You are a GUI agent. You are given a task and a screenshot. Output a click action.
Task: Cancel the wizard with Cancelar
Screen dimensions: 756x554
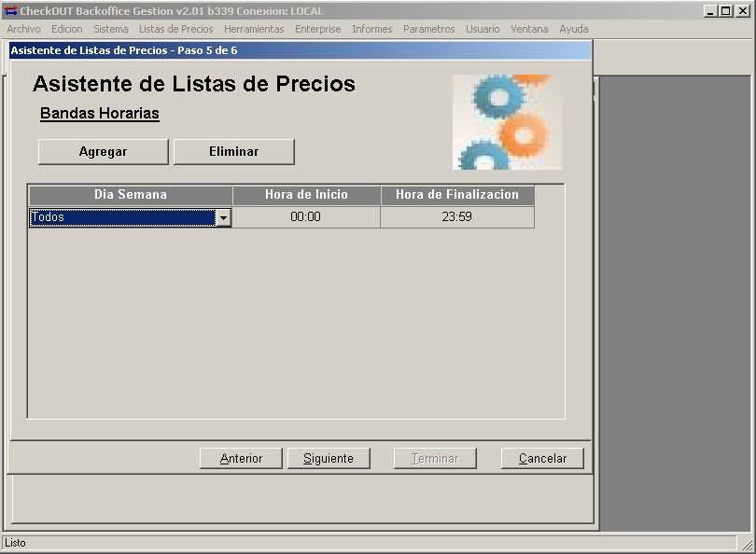542,458
